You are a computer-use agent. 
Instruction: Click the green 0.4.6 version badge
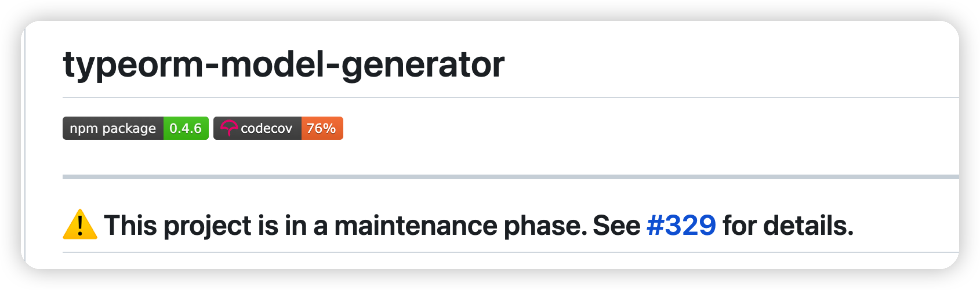[186, 128]
